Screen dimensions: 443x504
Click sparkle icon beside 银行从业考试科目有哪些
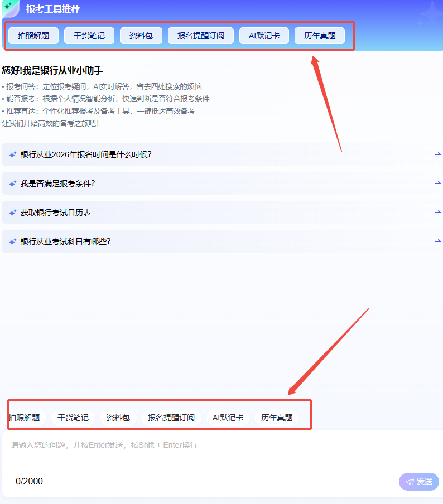tap(13, 241)
